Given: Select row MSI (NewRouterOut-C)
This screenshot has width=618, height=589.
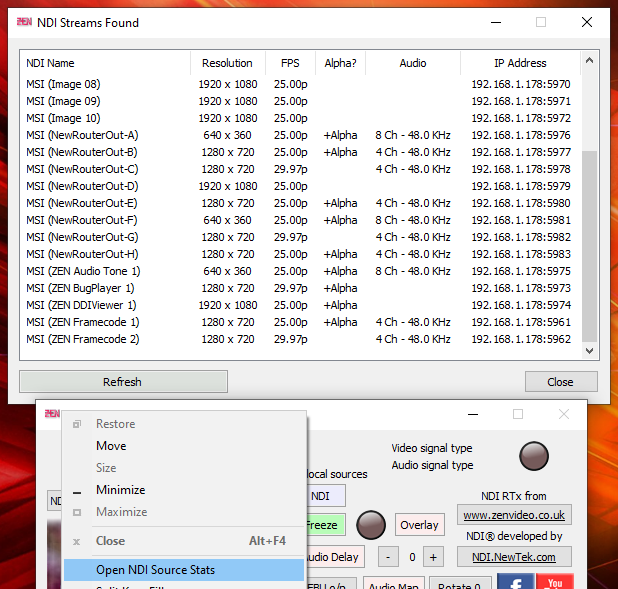Looking at the screenshot, I should point(300,169).
